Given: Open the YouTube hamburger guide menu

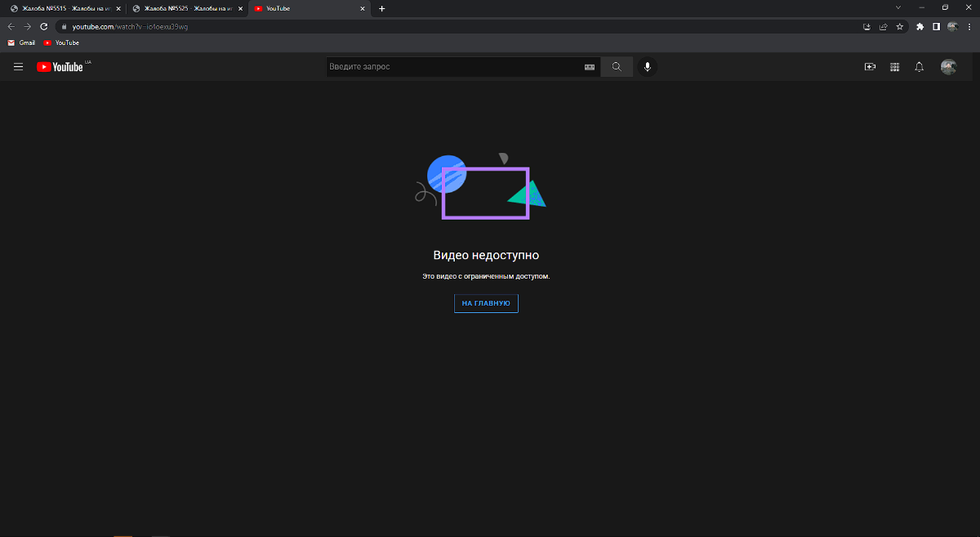Looking at the screenshot, I should pyautogui.click(x=18, y=67).
